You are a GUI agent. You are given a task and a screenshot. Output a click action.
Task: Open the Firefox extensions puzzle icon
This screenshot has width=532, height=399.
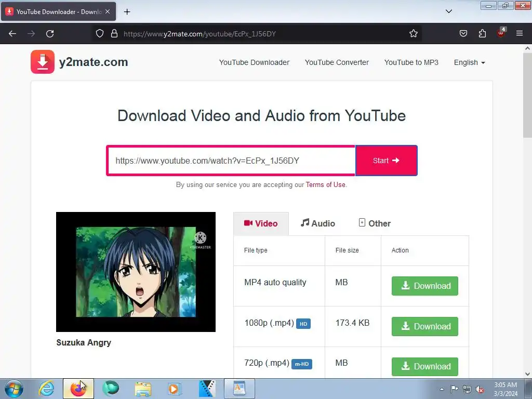pyautogui.click(x=482, y=34)
